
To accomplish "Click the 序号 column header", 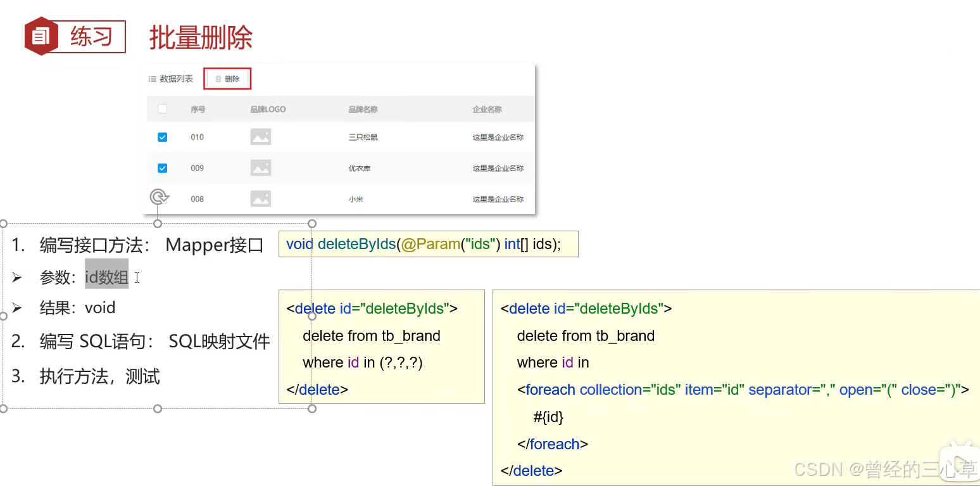I will 198,110.
